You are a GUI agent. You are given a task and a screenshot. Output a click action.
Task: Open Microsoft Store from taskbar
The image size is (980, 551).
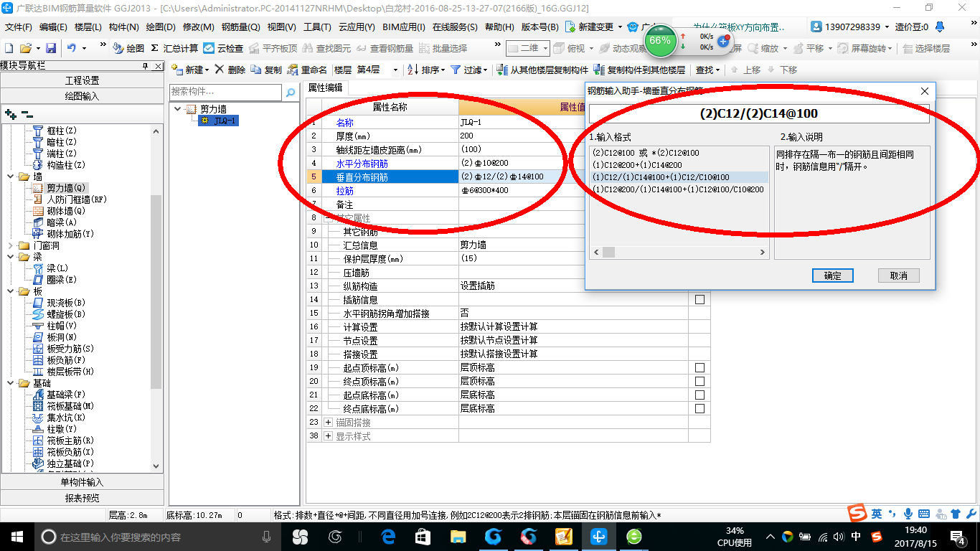(x=423, y=536)
